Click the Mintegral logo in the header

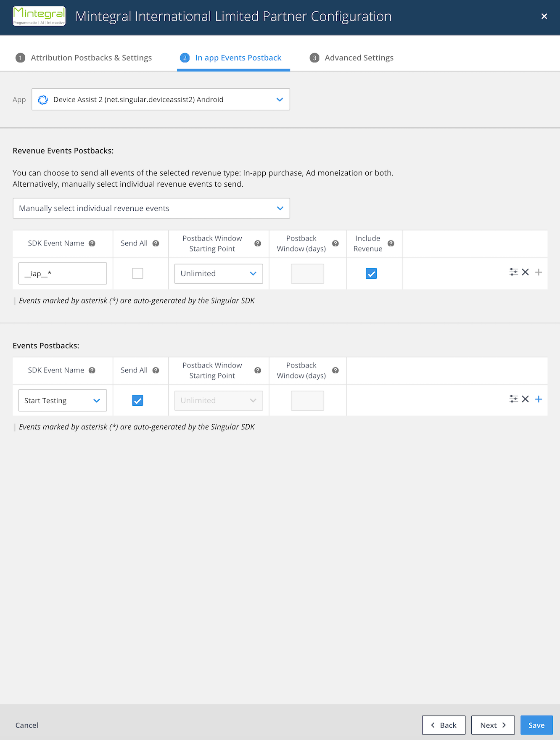(x=39, y=16)
